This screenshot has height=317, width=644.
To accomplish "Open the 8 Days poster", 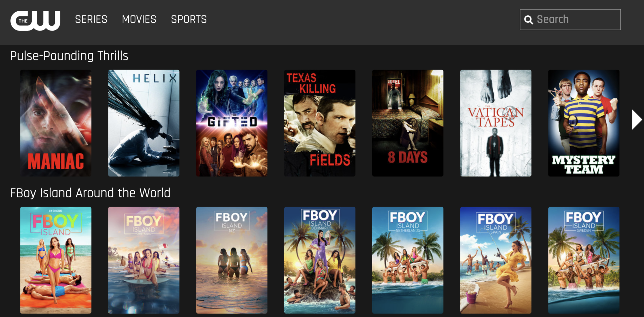I will click(x=408, y=123).
